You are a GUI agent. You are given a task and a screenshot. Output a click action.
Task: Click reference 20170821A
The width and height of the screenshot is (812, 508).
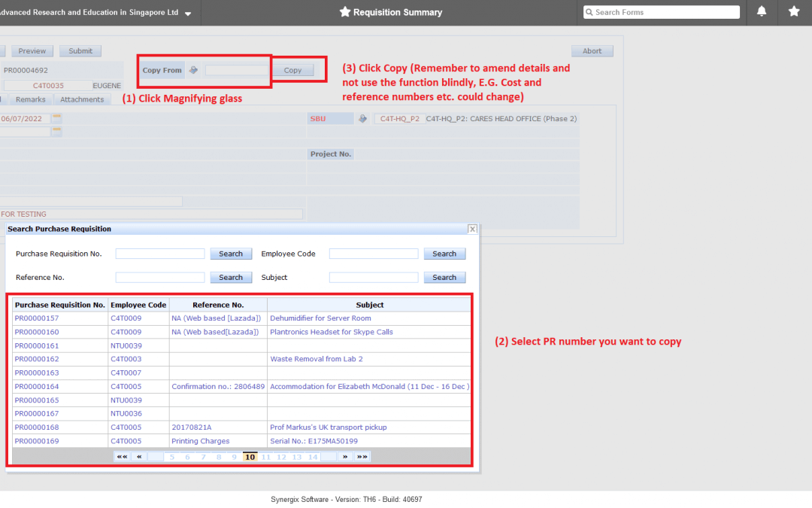[x=192, y=427]
